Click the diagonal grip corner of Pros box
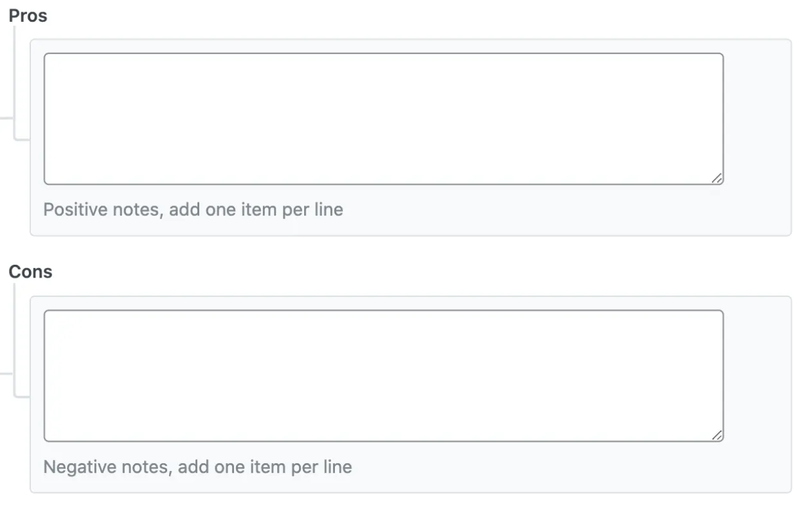The image size is (812, 505). coord(717,179)
